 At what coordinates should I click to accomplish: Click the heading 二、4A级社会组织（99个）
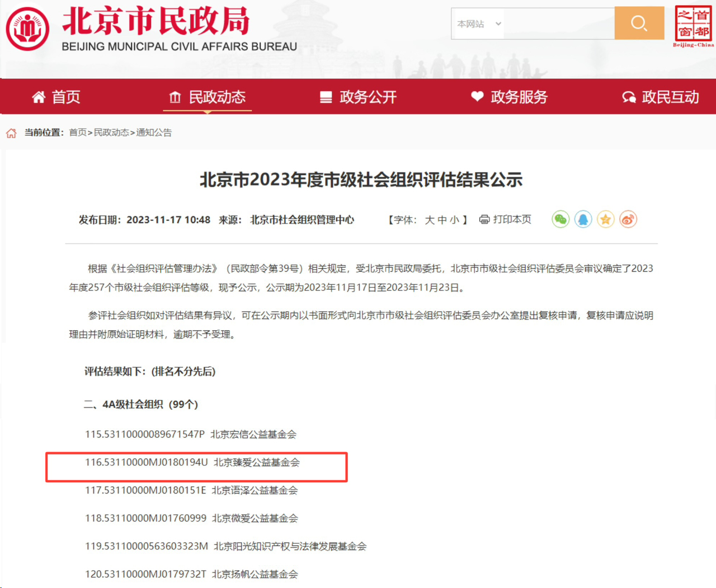pyautogui.click(x=141, y=405)
